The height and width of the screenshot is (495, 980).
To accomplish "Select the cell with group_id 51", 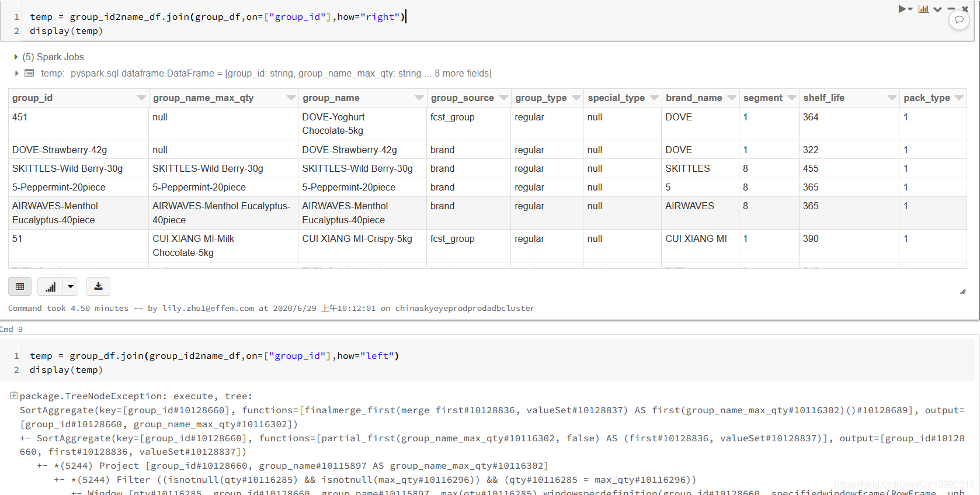I will [x=78, y=245].
